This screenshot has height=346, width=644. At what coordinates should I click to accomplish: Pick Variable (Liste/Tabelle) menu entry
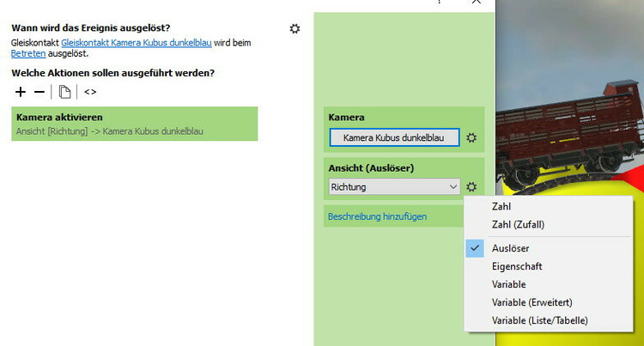coord(539,320)
